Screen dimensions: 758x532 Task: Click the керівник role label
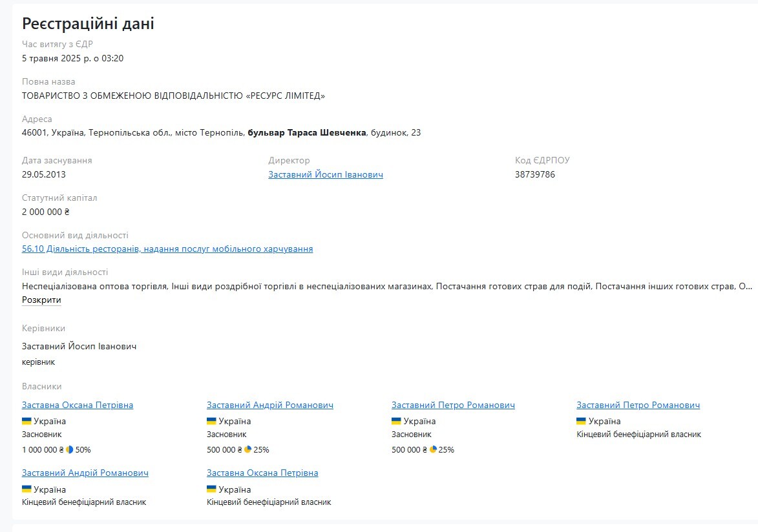pos(39,362)
